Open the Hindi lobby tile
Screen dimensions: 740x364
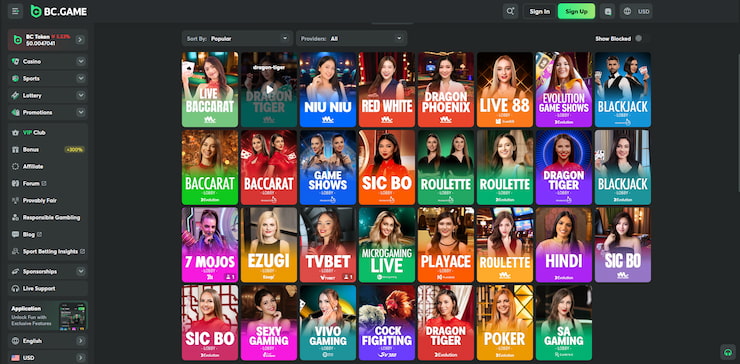[564, 245]
